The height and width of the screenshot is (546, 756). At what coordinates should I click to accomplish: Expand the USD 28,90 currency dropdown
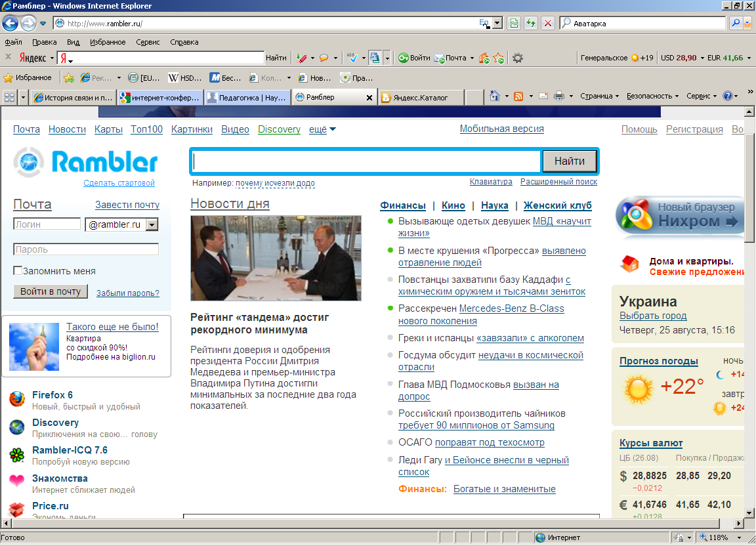(x=702, y=58)
